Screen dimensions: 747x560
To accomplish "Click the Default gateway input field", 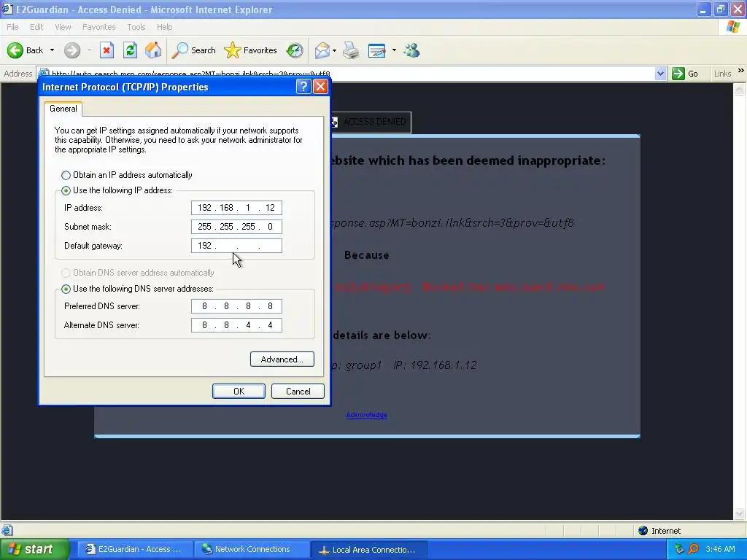I will 236,246.
